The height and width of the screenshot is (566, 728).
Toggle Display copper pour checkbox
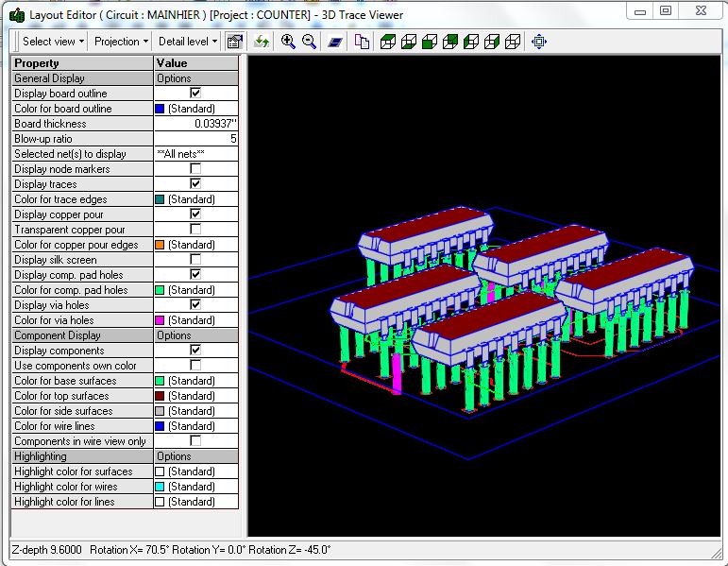195,214
